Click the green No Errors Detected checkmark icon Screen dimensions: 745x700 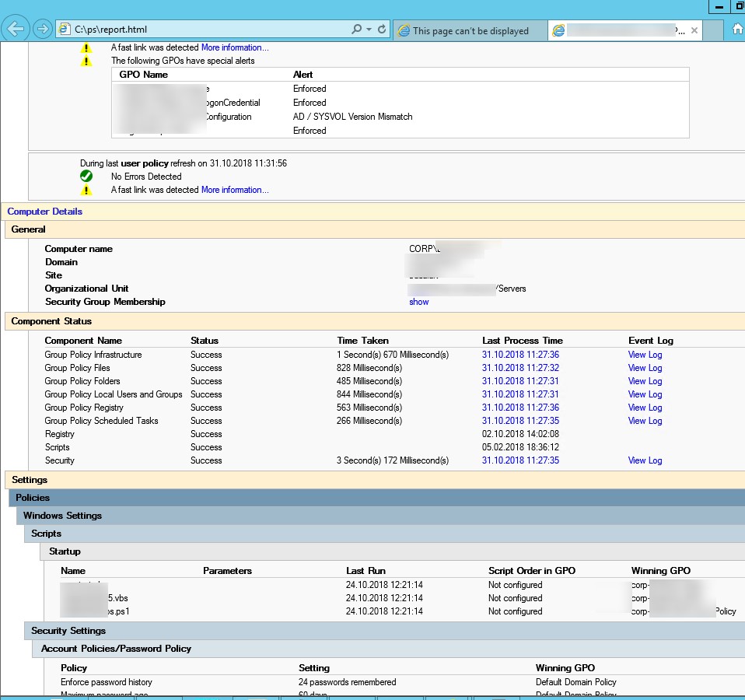(x=86, y=177)
